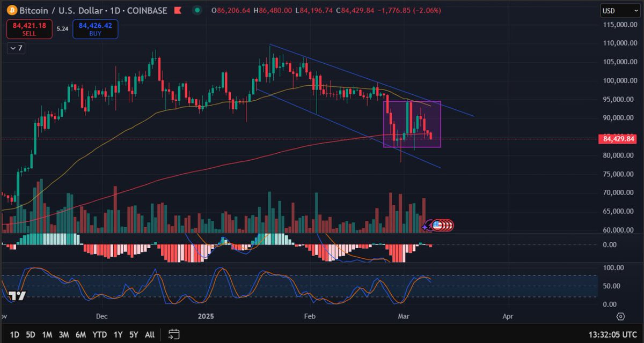
Task: Click the 115,000.00 price axis label
Action: click(619, 25)
